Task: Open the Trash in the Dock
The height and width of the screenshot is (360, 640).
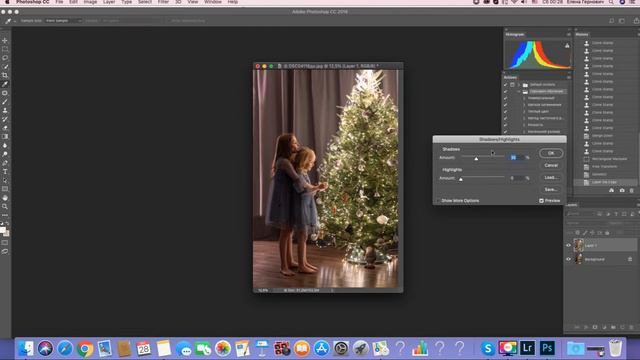Action: [616, 348]
